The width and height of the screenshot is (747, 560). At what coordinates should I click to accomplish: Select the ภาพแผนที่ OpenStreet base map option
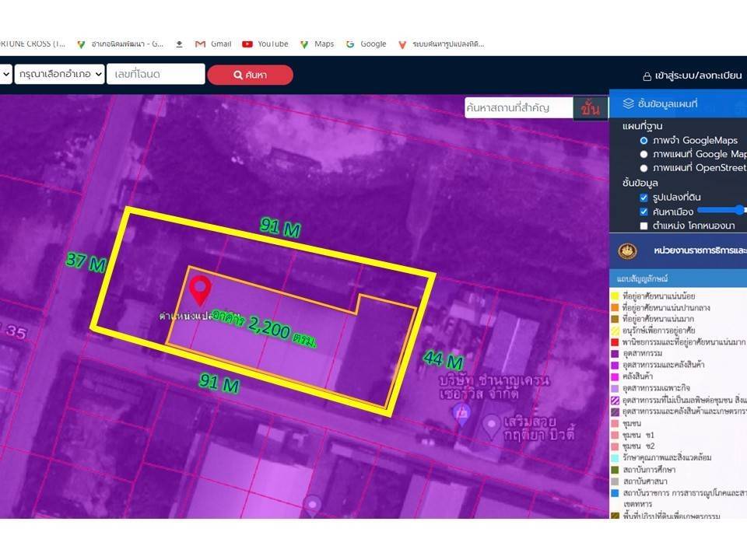click(644, 168)
